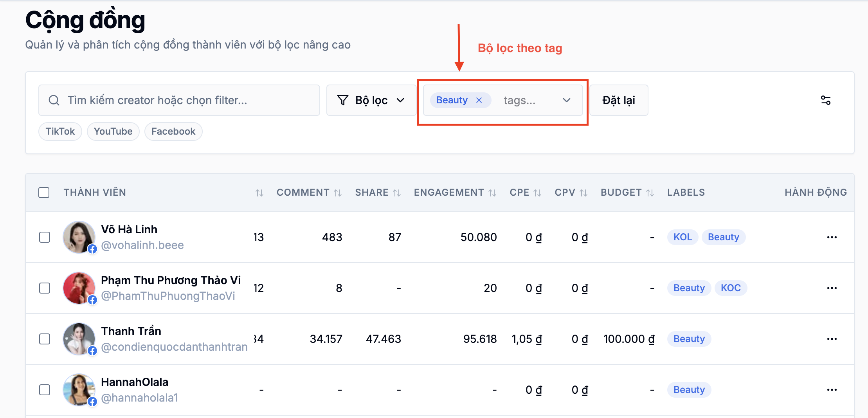The image size is (868, 418).
Task: Sort by CPE column arrows
Action: point(537,193)
